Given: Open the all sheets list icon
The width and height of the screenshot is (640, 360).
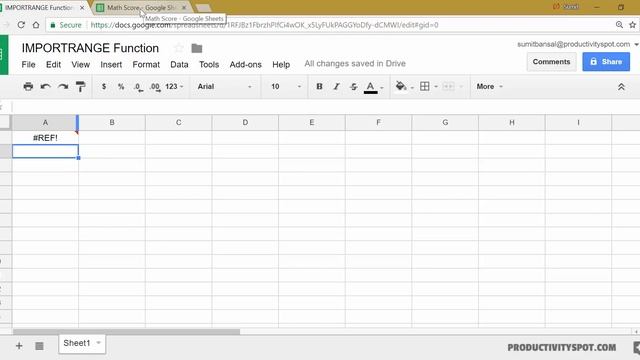Looking at the screenshot, I should click(x=39, y=346).
